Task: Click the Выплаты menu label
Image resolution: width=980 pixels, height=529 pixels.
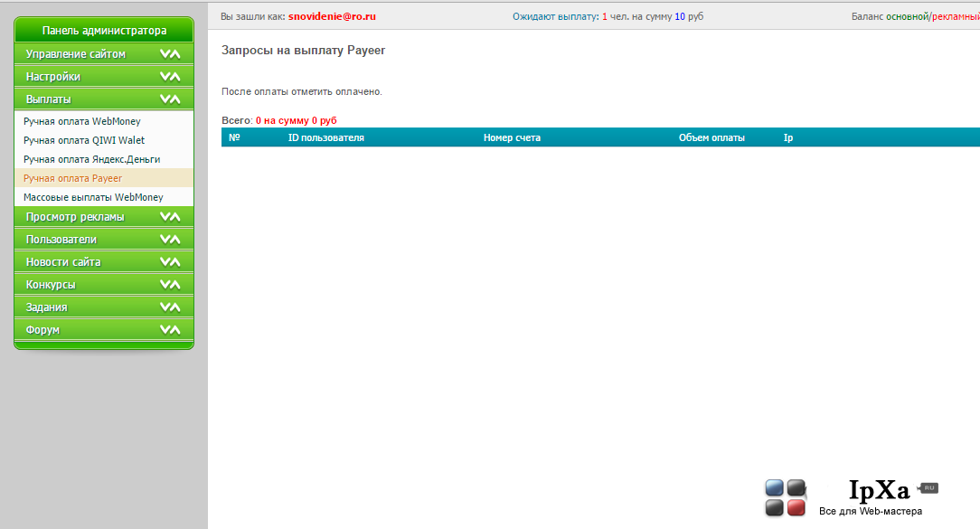Action: tap(48, 99)
